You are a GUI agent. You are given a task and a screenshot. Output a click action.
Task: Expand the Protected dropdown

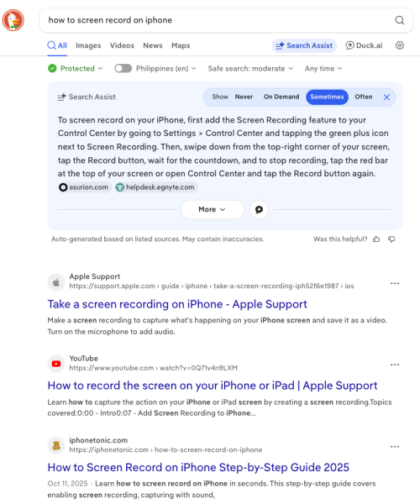[76, 69]
